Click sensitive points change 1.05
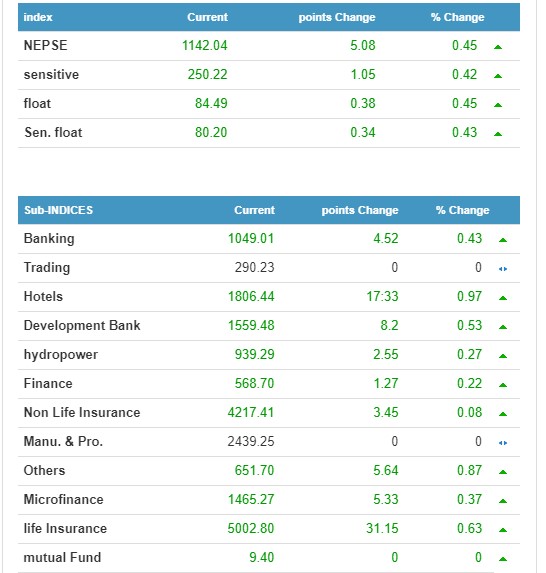Screen dimensions: 546x573 [363, 75]
